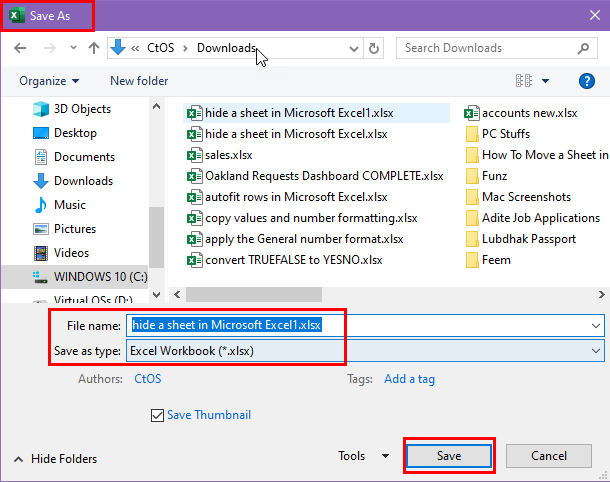Click the horizontal scrollbar thumb

click(x=254, y=294)
